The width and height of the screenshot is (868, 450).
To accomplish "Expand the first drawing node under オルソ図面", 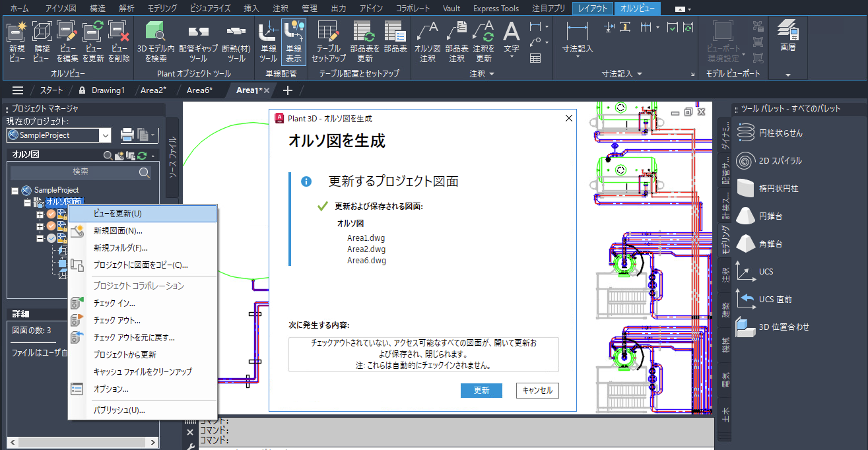I will tap(40, 214).
